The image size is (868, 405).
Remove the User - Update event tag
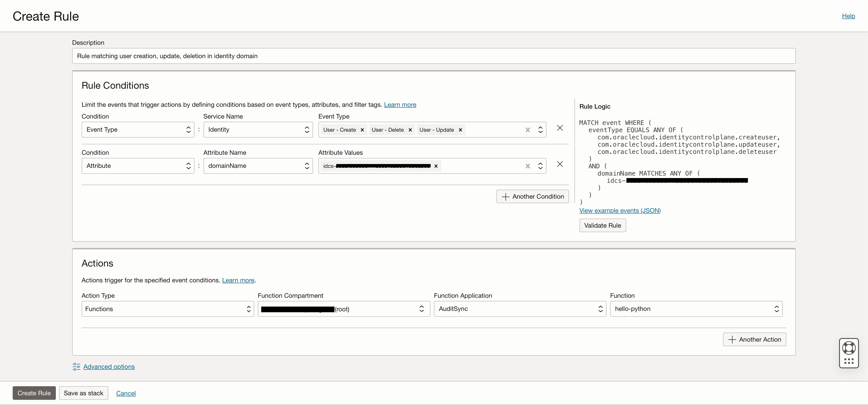coord(460,130)
